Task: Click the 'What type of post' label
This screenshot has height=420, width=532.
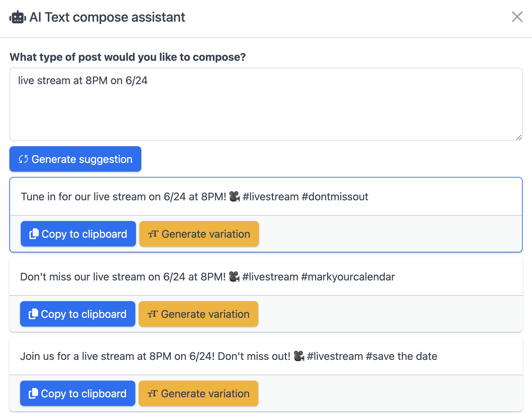Action: (x=128, y=57)
